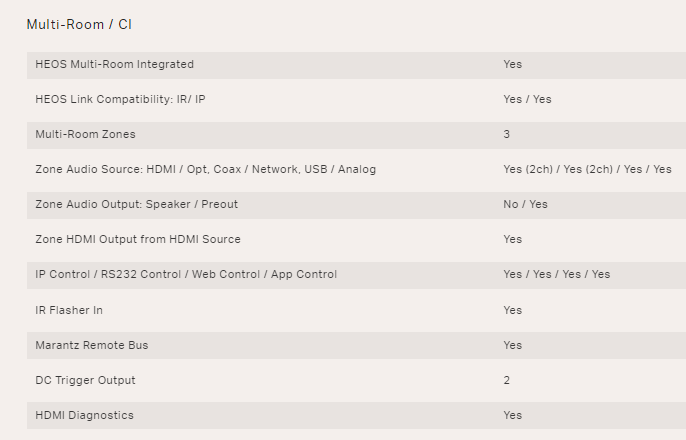Screen dimensions: 686x440
Task: Select the Yes value for Marantz Remote Bus
Action: 512,345
